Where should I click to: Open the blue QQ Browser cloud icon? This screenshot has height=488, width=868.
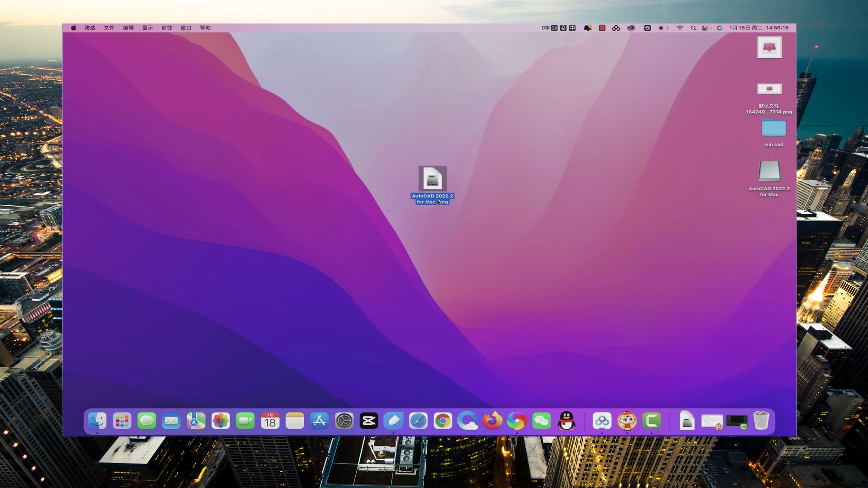pos(467,421)
